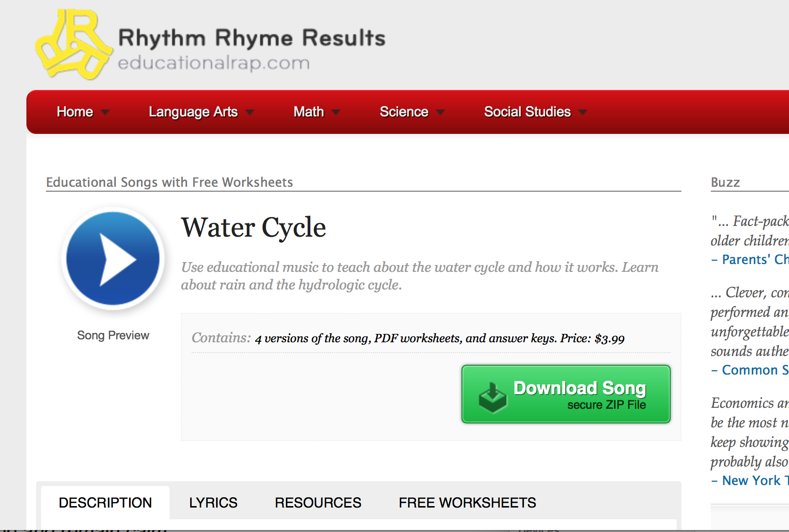Click the Song Preview label
This screenshot has width=789, height=532.
[x=113, y=335]
